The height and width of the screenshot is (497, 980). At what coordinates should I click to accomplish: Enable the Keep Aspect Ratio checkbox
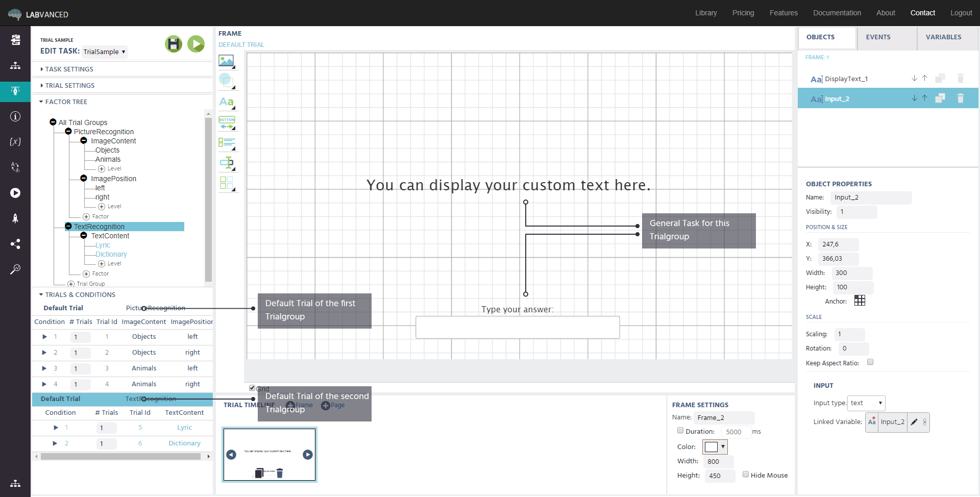[x=870, y=362]
